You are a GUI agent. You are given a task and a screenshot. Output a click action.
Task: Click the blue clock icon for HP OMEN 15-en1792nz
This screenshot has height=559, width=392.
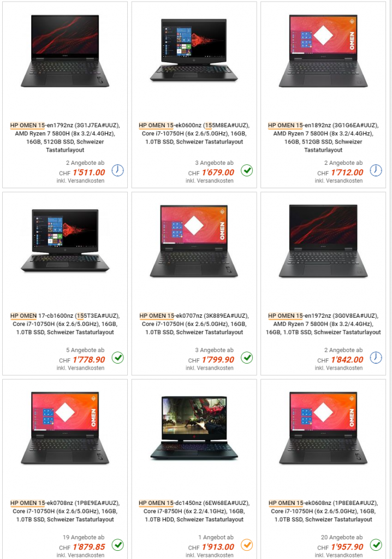tap(118, 170)
